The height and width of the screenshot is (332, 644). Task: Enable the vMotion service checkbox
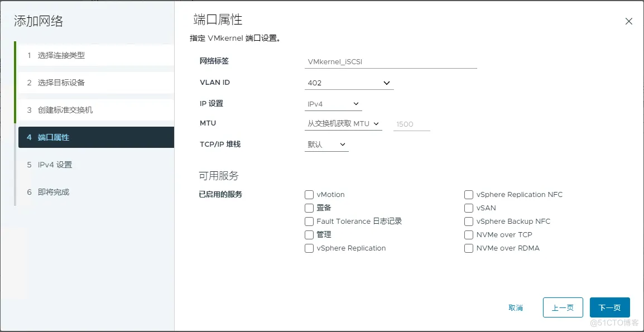pyautogui.click(x=309, y=194)
